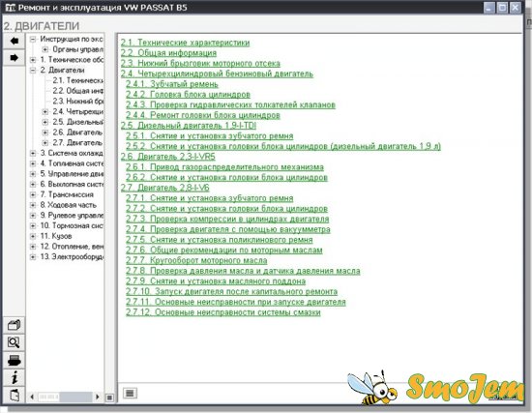Expand '2.7. Двигатель' tree node
The width and height of the screenshot is (532, 413).
45,143
